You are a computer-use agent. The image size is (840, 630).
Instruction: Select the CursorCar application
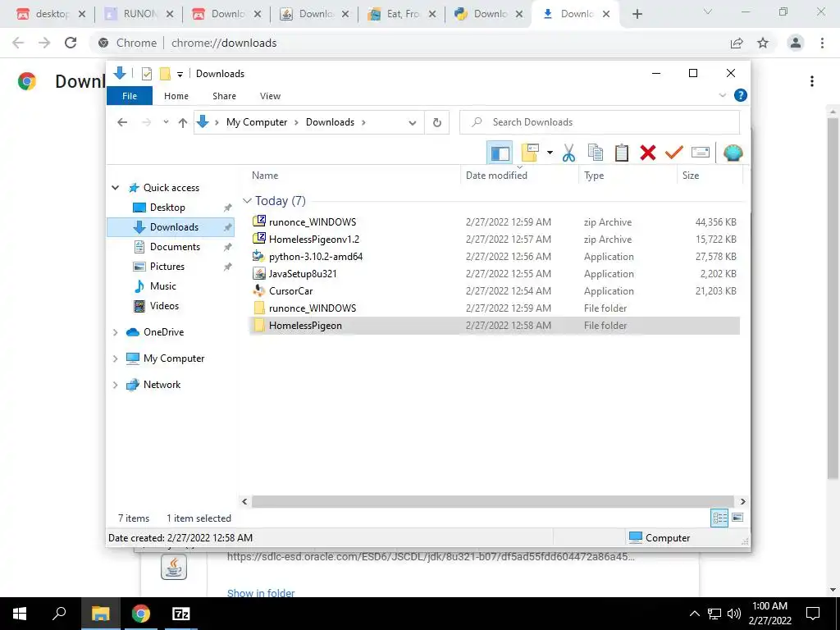291,291
